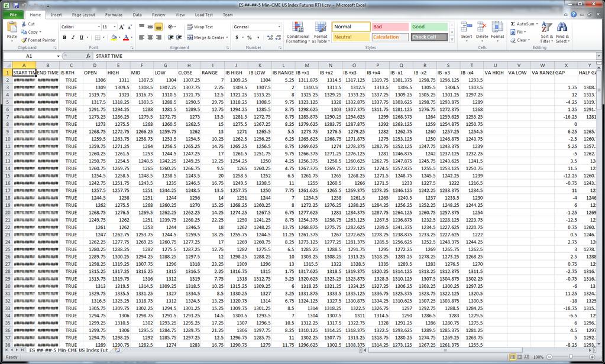This screenshot has width=605, height=364.
Task: Shrink font size with smaller A icon
Action: coord(130,27)
